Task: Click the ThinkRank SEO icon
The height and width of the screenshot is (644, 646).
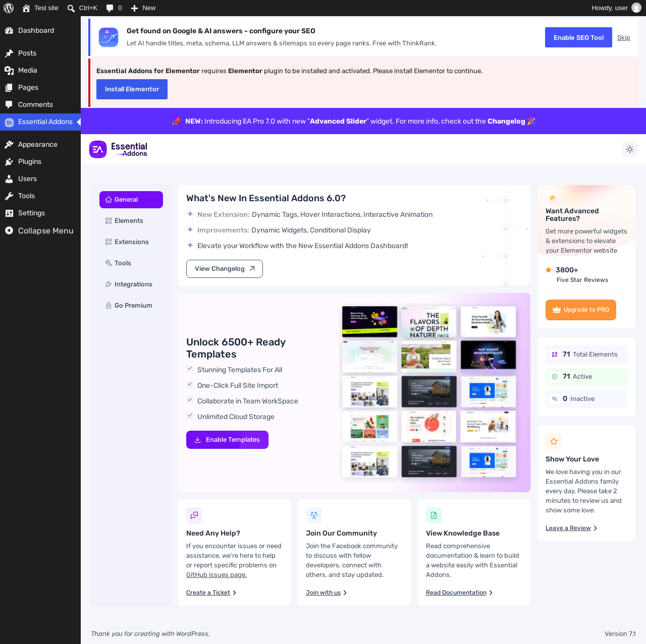Action: (109, 37)
